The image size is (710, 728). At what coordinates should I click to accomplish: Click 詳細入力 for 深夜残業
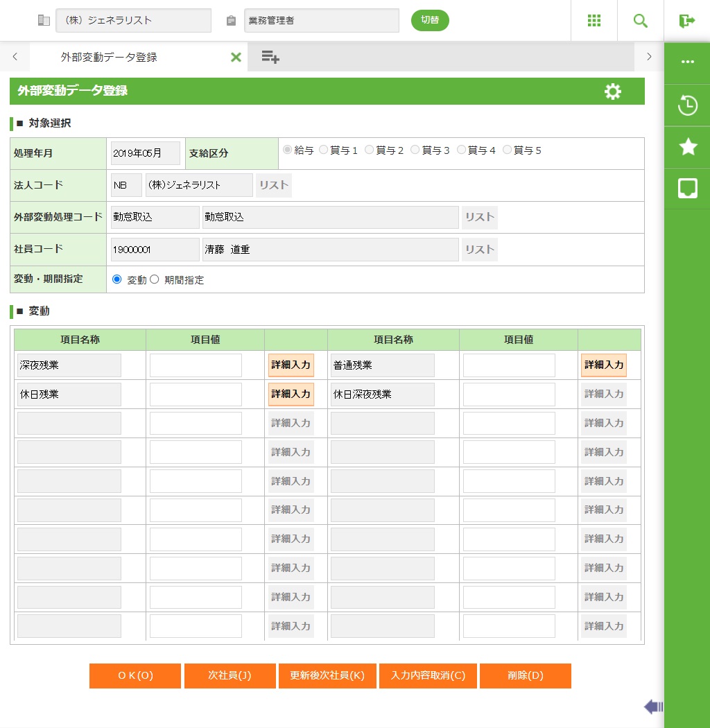(x=291, y=365)
